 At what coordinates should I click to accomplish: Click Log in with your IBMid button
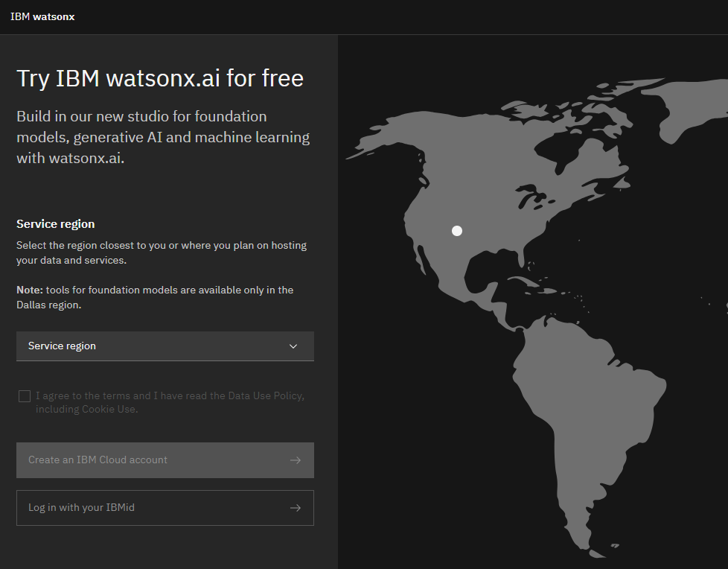pos(165,508)
